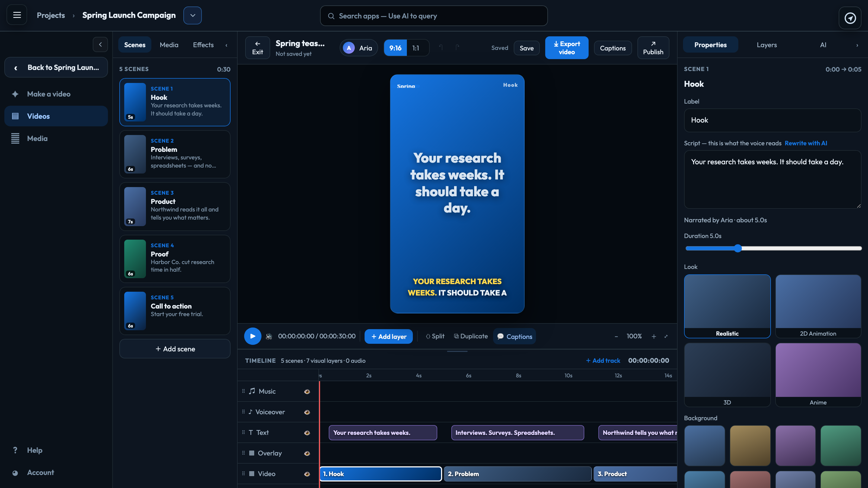
Task: Adjust the Duration slider
Action: point(773,248)
